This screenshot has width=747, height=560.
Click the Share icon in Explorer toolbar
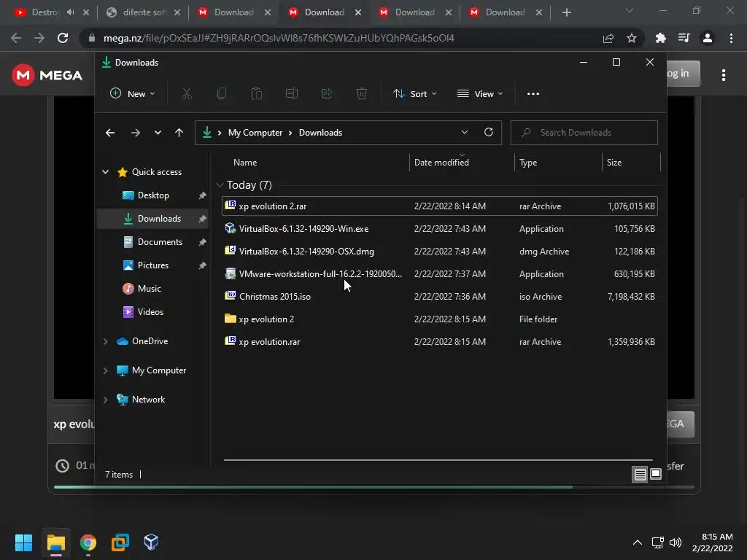click(327, 94)
